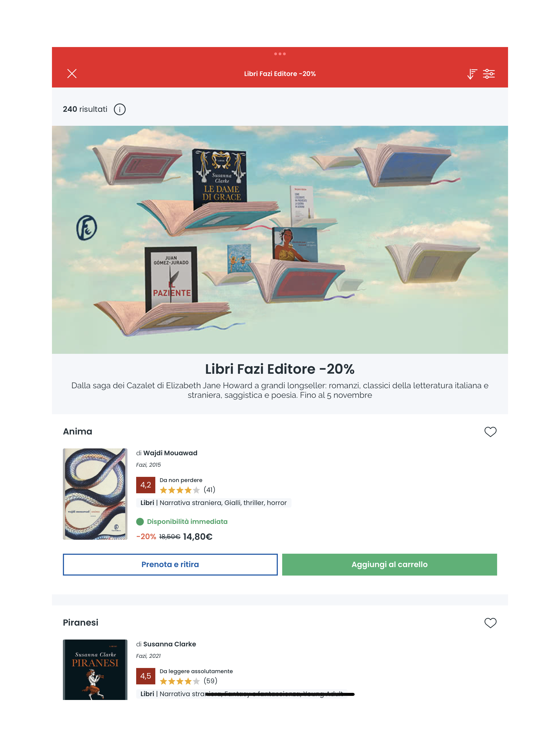Open author Susanna Clarke's page
This screenshot has height=747, width=560.
170,644
